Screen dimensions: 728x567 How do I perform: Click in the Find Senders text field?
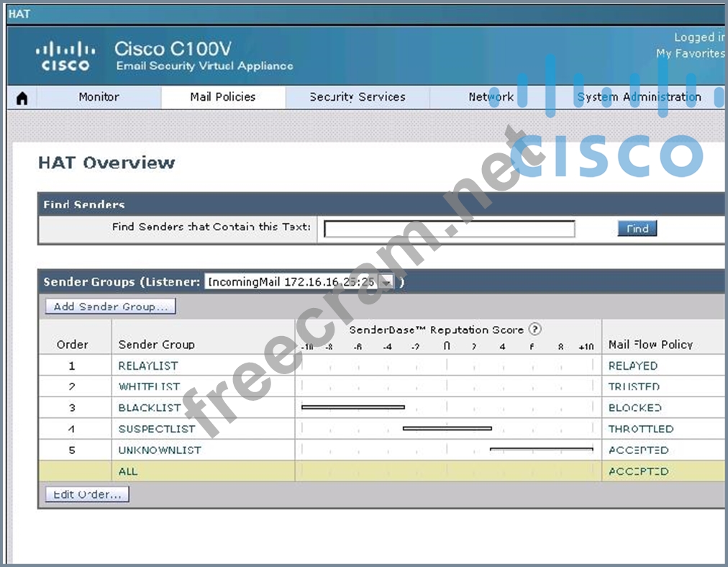tap(450, 229)
